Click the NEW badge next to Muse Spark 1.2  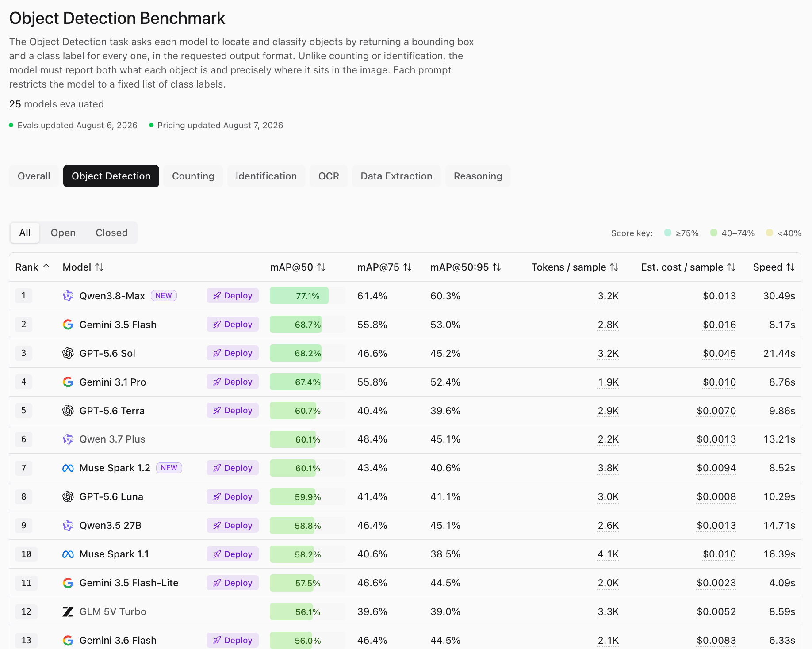pos(169,468)
